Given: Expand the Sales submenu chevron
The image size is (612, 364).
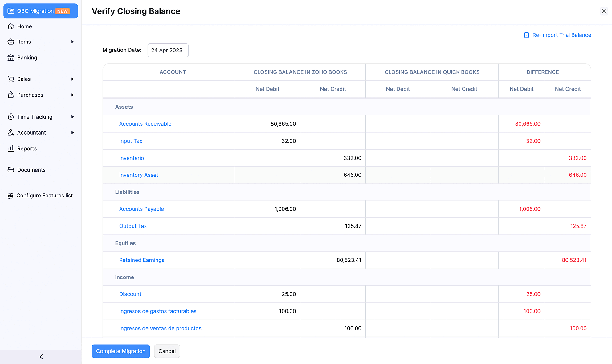Looking at the screenshot, I should [73, 79].
